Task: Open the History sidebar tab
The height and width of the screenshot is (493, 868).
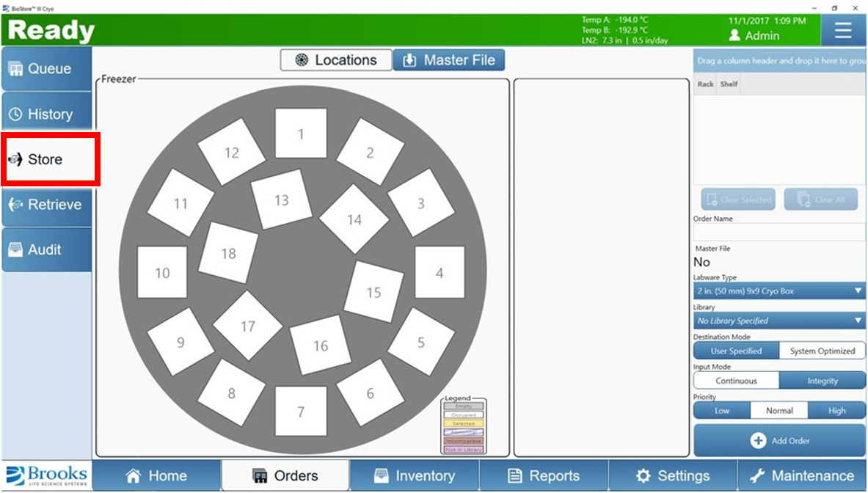Action: point(47,114)
